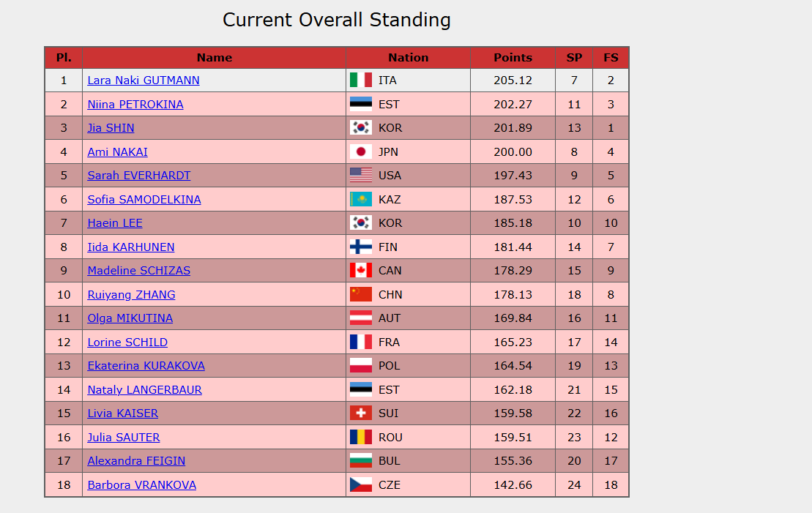Click the Japan flag icon

pos(361,152)
